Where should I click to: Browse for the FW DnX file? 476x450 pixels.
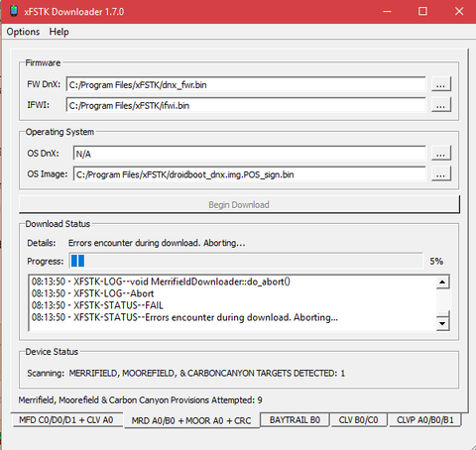441,84
